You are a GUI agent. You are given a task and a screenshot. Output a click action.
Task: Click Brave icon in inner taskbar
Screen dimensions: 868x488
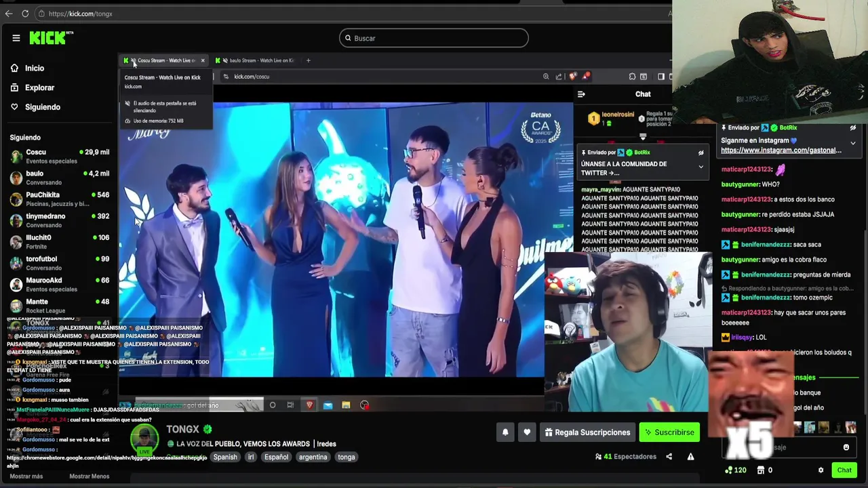point(310,405)
